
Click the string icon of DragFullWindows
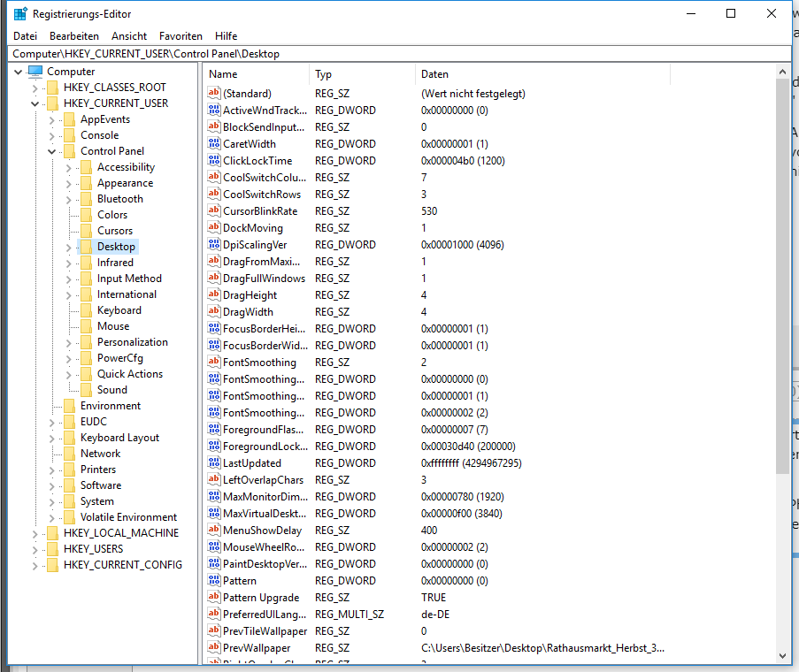(x=214, y=278)
